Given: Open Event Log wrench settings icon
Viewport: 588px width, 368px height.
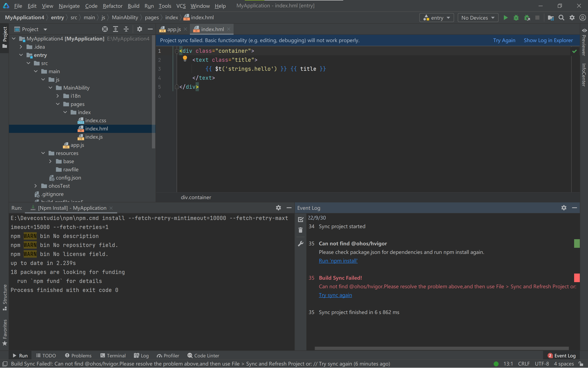Looking at the screenshot, I should 301,244.
